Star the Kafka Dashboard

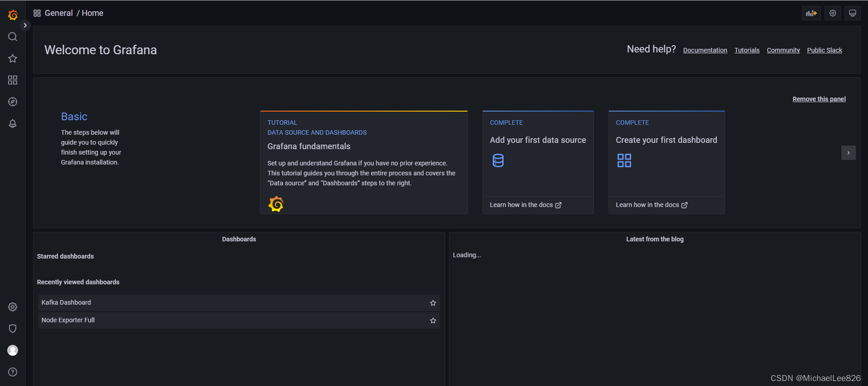pos(433,303)
